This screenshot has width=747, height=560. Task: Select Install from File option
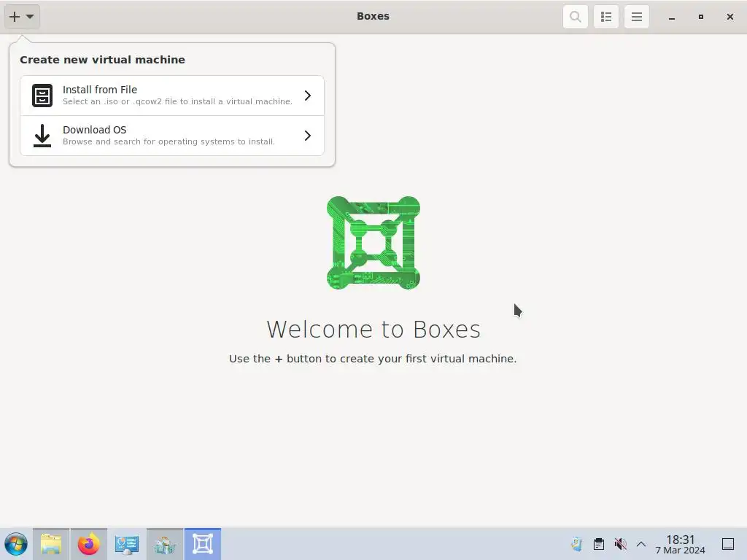172,96
